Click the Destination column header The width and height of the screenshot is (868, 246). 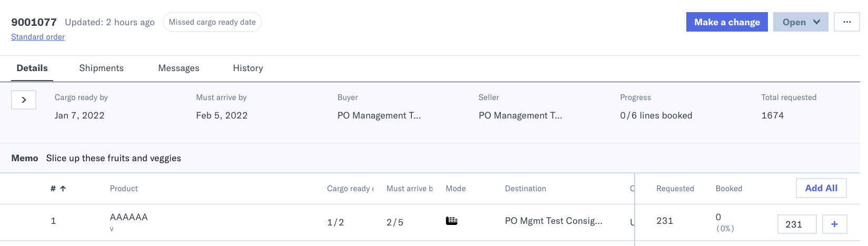click(x=526, y=189)
